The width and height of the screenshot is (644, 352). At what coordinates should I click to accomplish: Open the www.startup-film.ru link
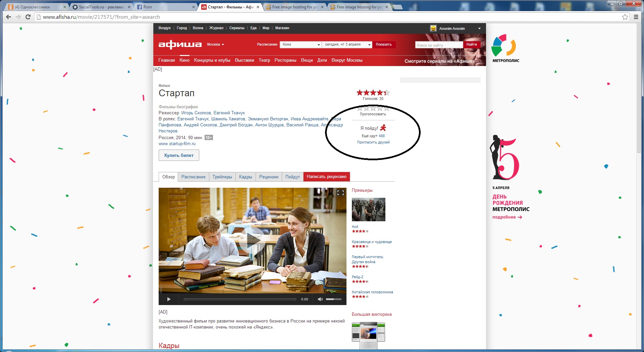pyautogui.click(x=177, y=144)
